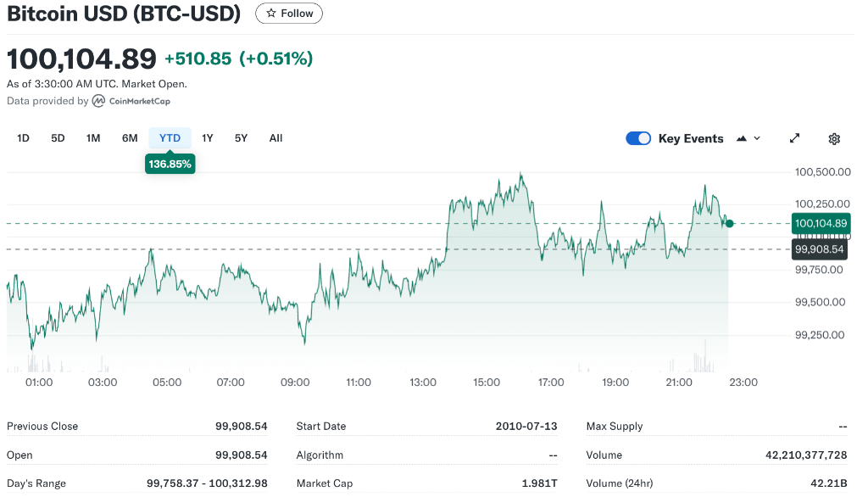This screenshot has width=868, height=497.
Task: Click the CoinMarketCap logo
Action: (99, 101)
